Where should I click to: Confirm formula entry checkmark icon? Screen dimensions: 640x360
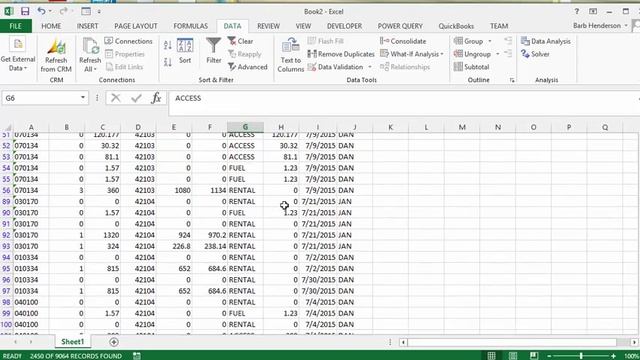[x=136, y=98]
